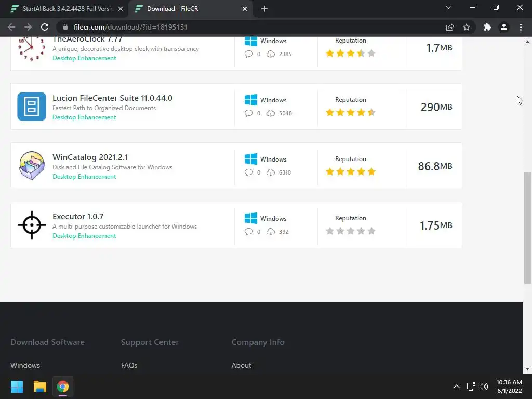Open TheAeroClock clock icon
The width and height of the screenshot is (532, 399).
[x=32, y=49]
